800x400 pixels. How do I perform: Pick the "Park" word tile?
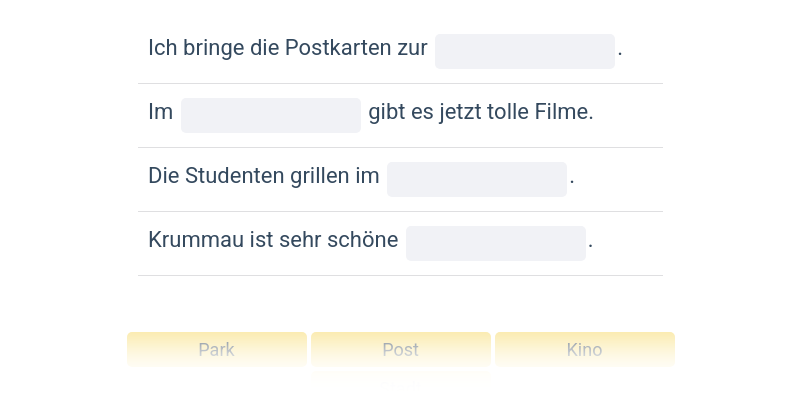[216, 350]
